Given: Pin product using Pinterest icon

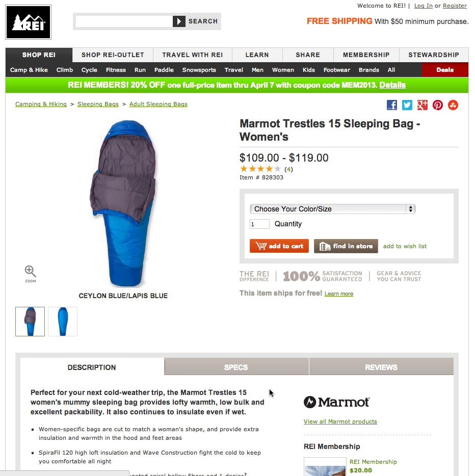Looking at the screenshot, I should click(x=438, y=105).
